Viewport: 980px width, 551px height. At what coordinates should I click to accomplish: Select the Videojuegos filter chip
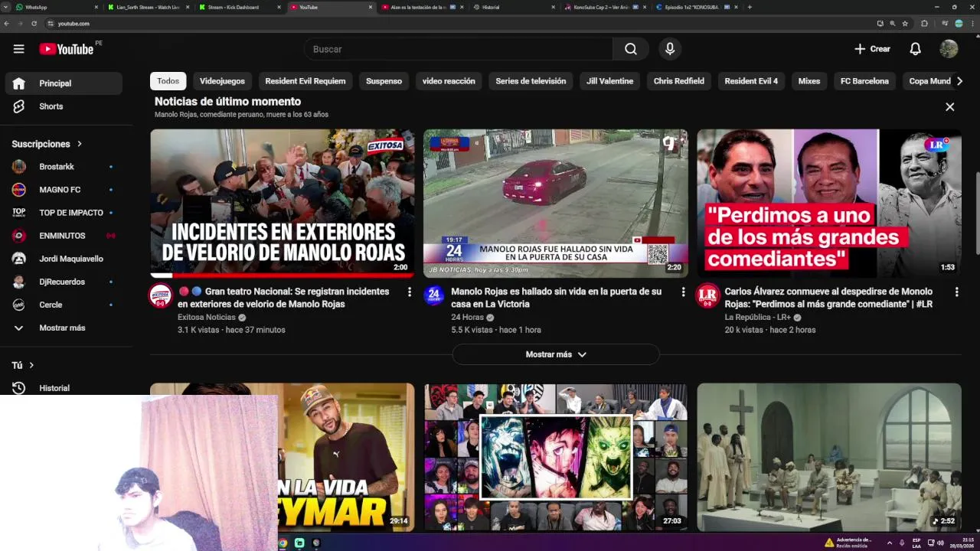[x=222, y=81]
